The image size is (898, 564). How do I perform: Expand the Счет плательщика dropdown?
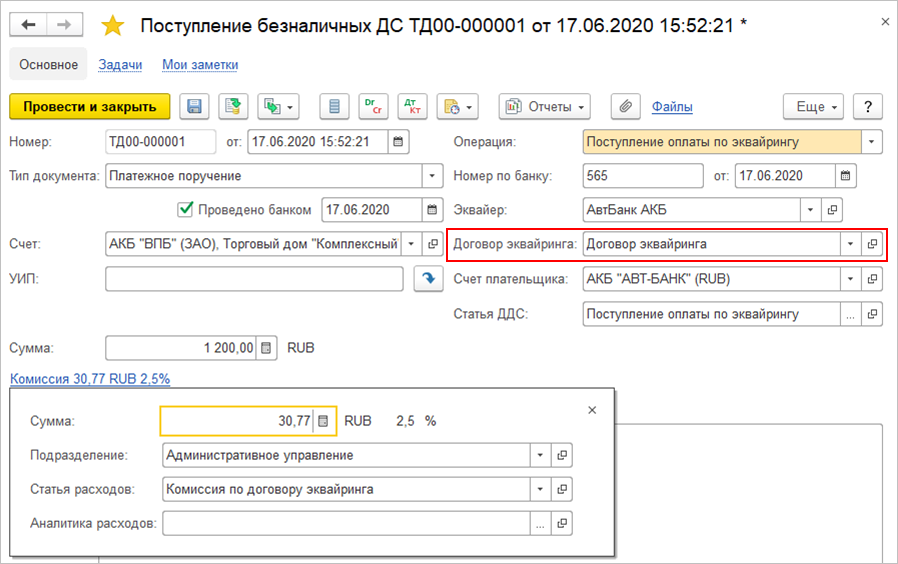click(x=850, y=279)
